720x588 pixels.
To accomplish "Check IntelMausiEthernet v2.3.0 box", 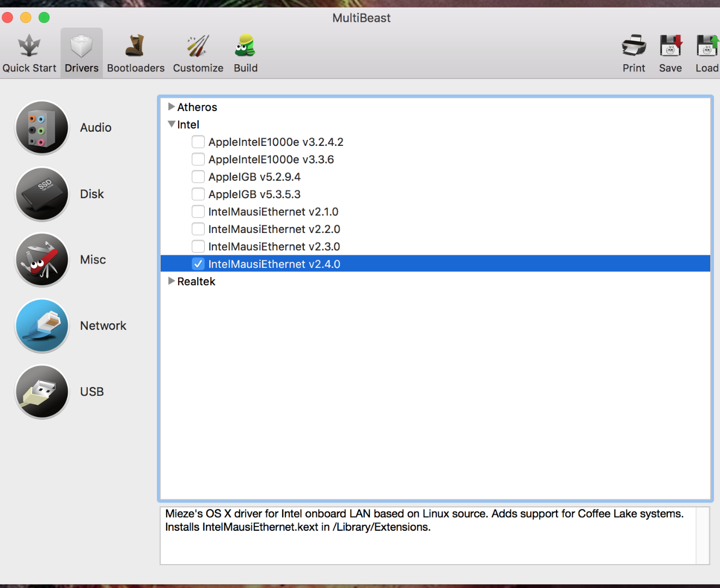I will coord(198,247).
